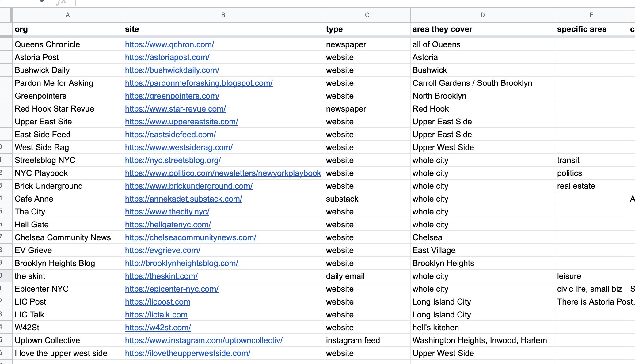Viewport: 635px width, 364px height.
Task: Open the brickunderground.com link
Action: tap(189, 186)
